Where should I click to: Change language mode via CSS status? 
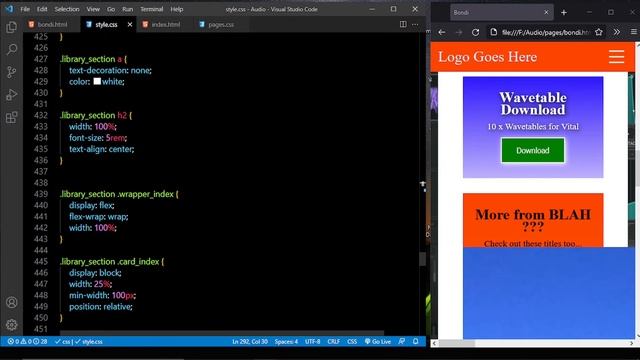[352, 342]
